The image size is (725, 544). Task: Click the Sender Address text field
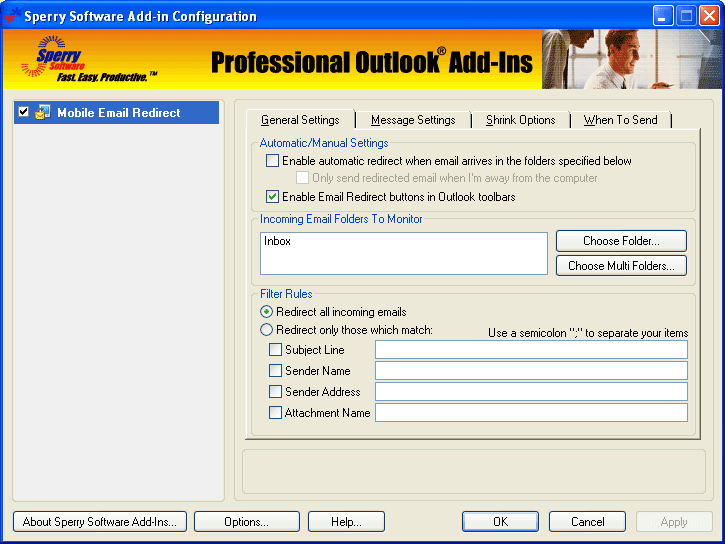pyautogui.click(x=531, y=392)
